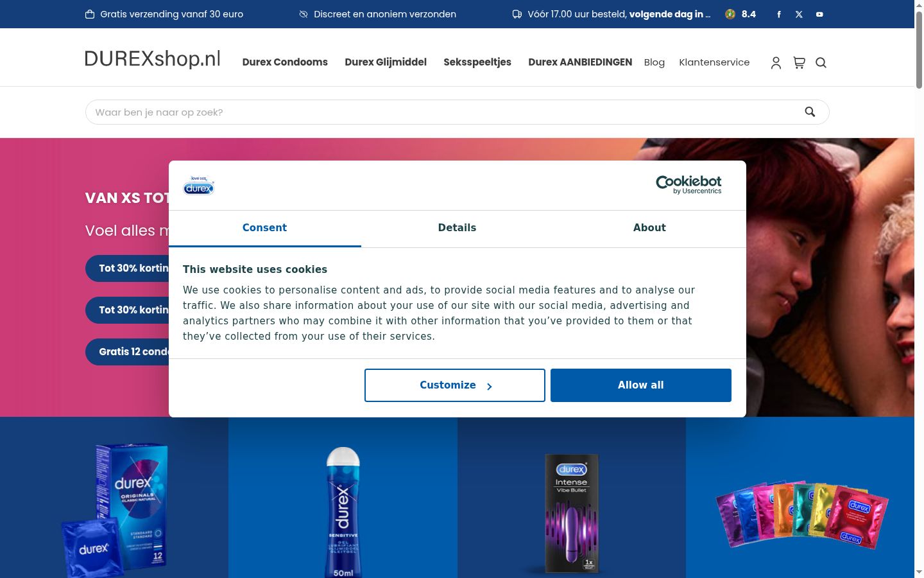Click the magnifier inside the search field
Image resolution: width=924 pixels, height=578 pixels.
(810, 112)
